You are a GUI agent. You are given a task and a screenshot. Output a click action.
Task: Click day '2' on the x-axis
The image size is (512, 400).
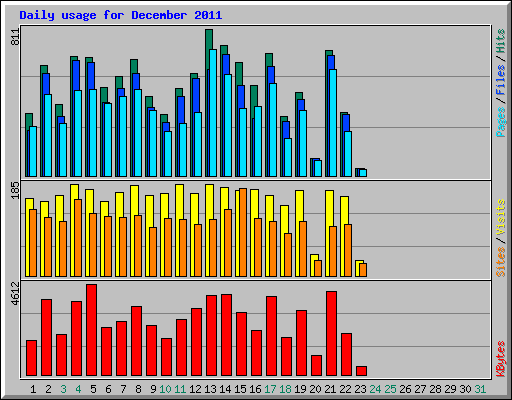point(48,389)
